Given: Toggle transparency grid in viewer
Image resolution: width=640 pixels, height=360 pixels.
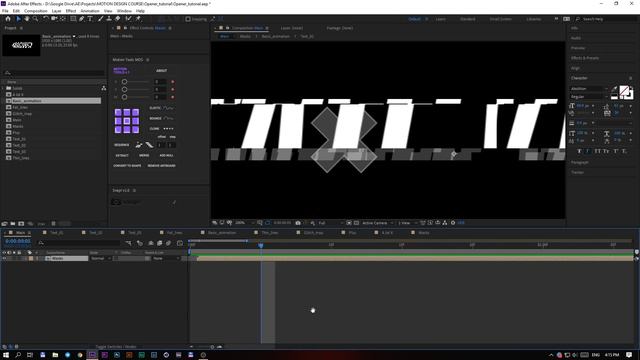Looking at the screenshot, I should (356, 223).
